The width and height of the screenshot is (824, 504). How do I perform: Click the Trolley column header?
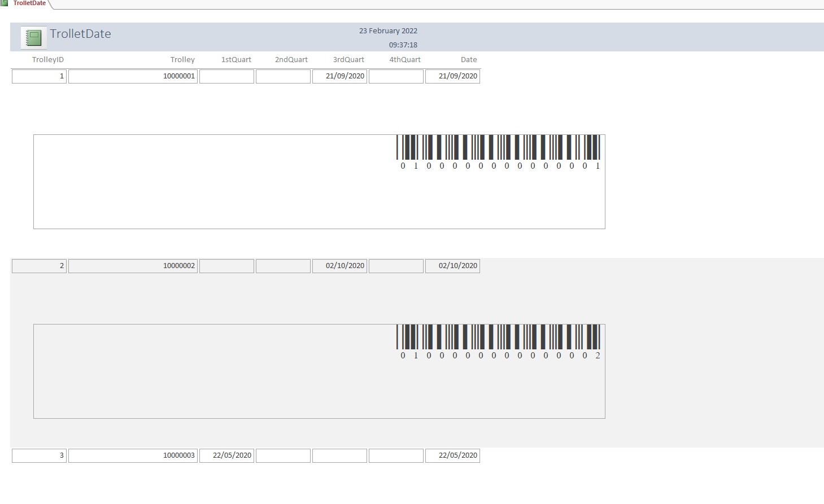182,60
